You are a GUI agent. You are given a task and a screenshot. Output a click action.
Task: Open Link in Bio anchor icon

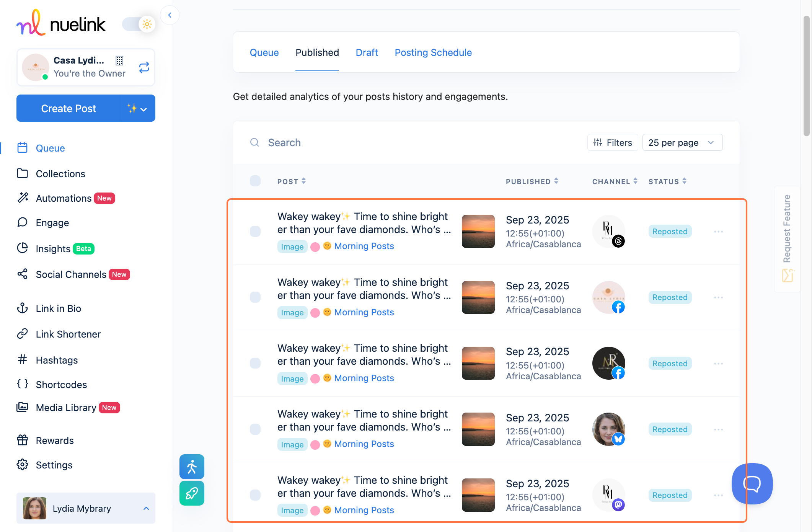[x=23, y=308]
